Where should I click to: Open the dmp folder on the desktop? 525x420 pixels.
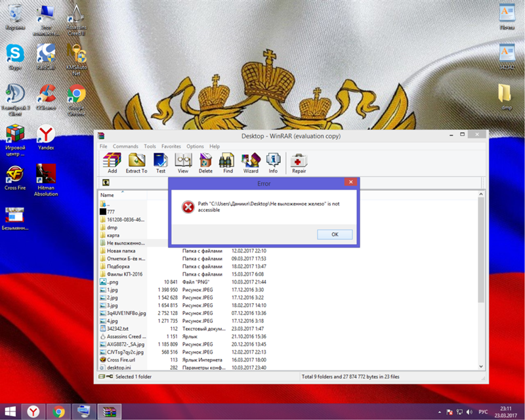(x=506, y=97)
